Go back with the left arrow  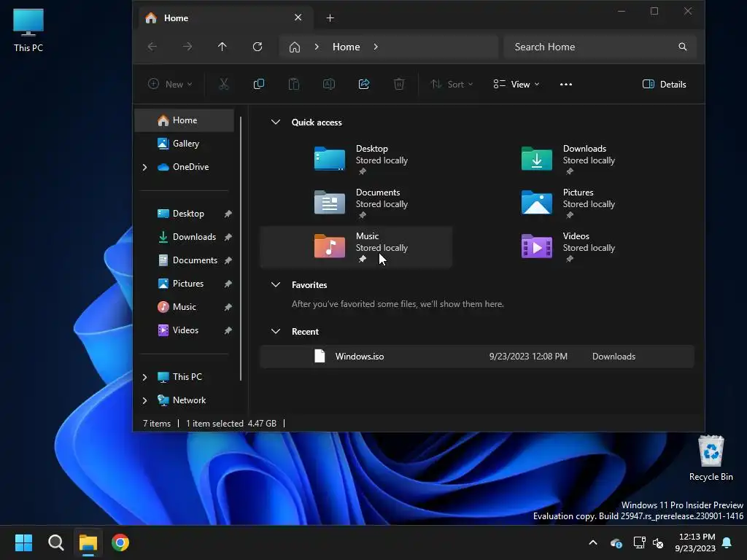tap(152, 47)
